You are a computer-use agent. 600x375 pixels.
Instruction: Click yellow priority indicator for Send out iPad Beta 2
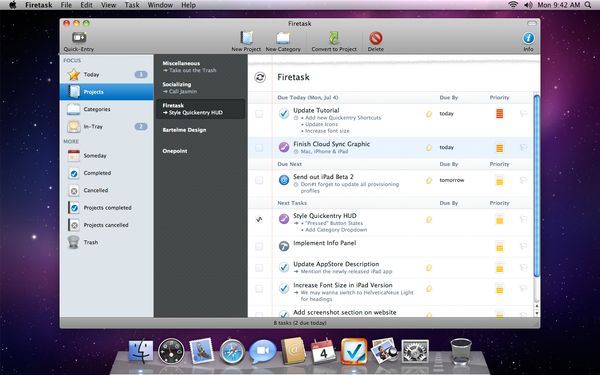pyautogui.click(x=499, y=181)
